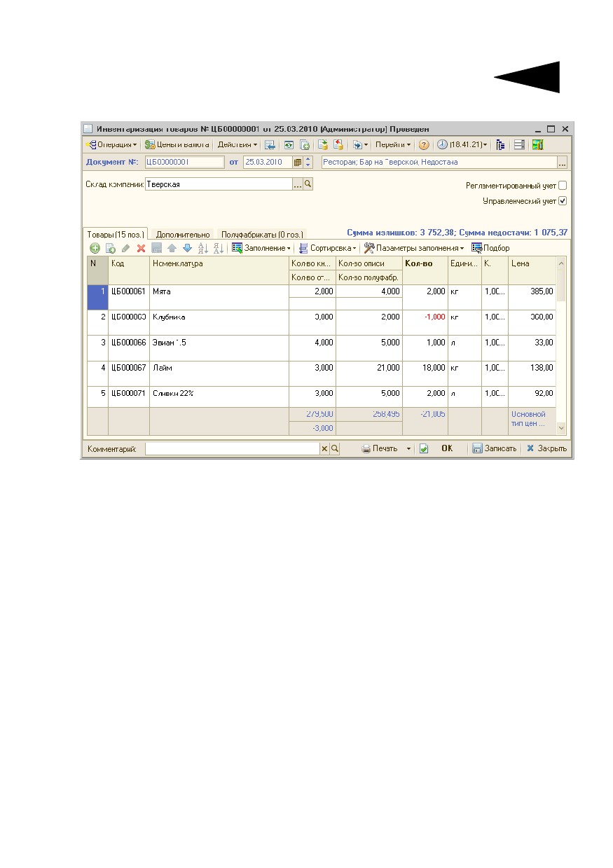This screenshot has width=613, height=868.
Task: Open Цены и валюта settings
Action: tap(177, 145)
